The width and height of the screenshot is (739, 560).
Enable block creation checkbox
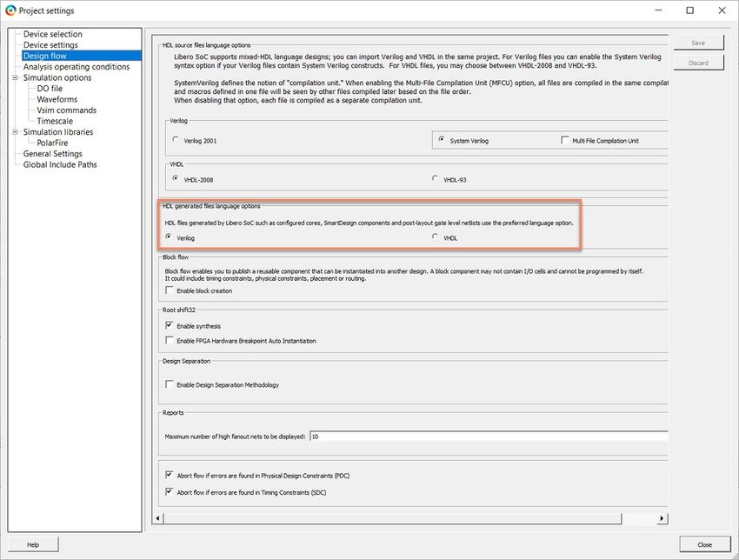point(170,290)
